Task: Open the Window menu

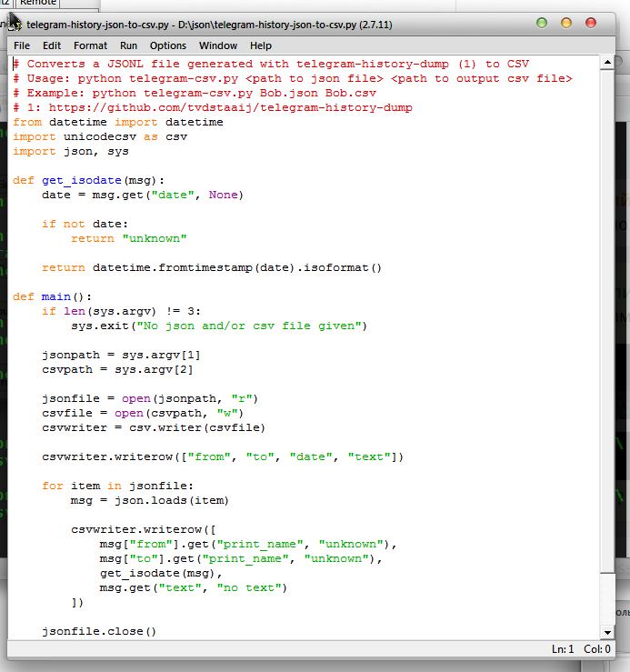Action: [x=217, y=45]
